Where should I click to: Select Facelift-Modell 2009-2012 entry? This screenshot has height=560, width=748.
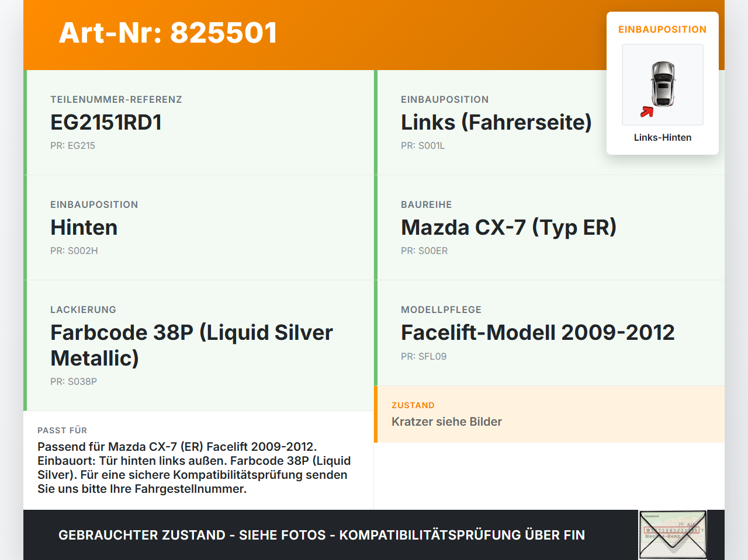(x=538, y=332)
